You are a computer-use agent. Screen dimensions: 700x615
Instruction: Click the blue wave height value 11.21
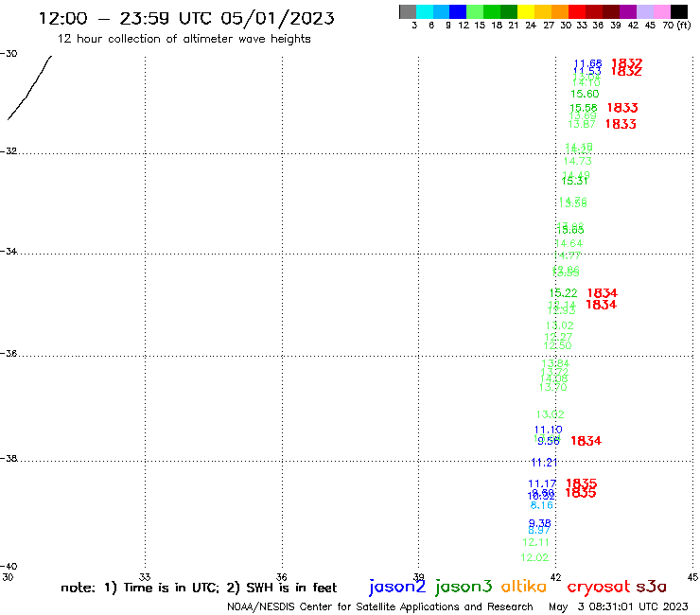click(x=544, y=463)
